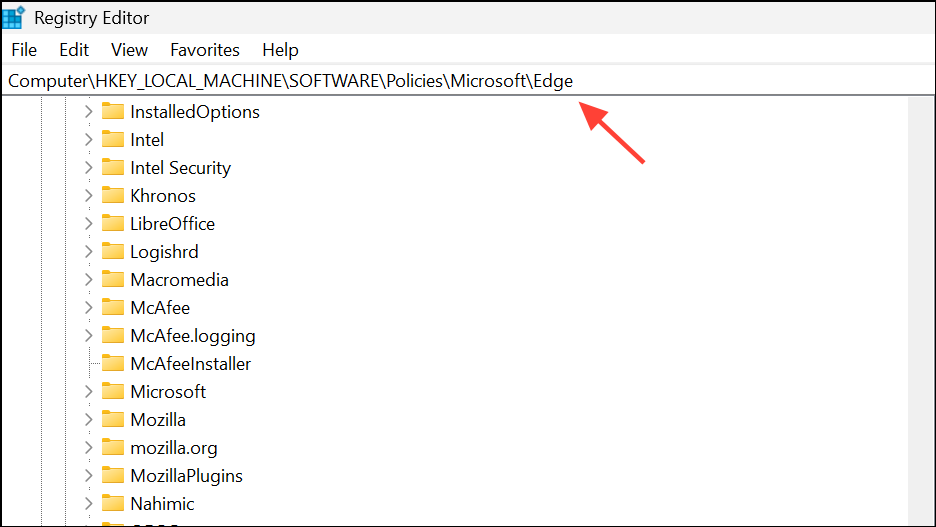Viewport: 936px width, 527px height.
Task: Click the Intel Security folder icon
Action: 113,168
